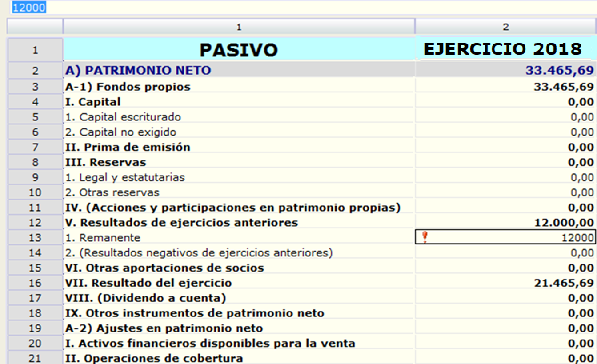The width and height of the screenshot is (597, 364).
Task: Select row header 21
Action: click(35, 358)
